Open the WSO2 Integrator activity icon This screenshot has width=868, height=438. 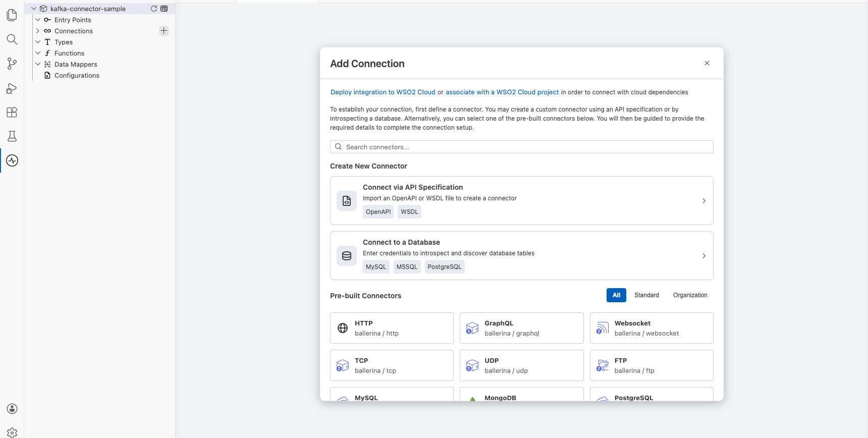(12, 160)
